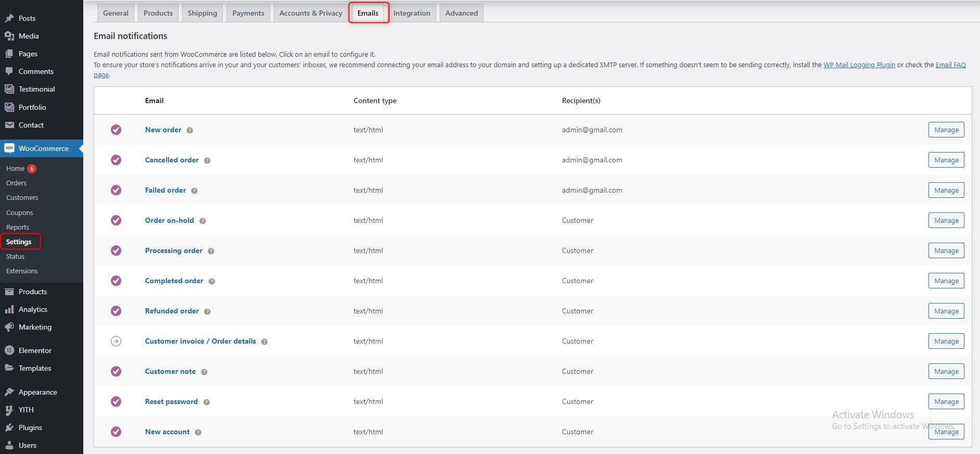Open WooCommerce Home with 6 badge
980x454 pixels.
[x=21, y=169]
